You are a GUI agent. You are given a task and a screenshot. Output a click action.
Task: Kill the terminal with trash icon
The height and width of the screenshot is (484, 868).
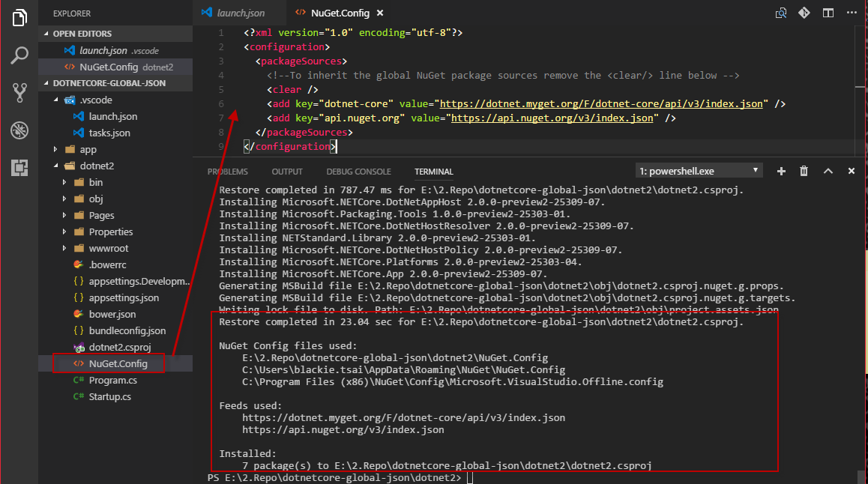[804, 171]
